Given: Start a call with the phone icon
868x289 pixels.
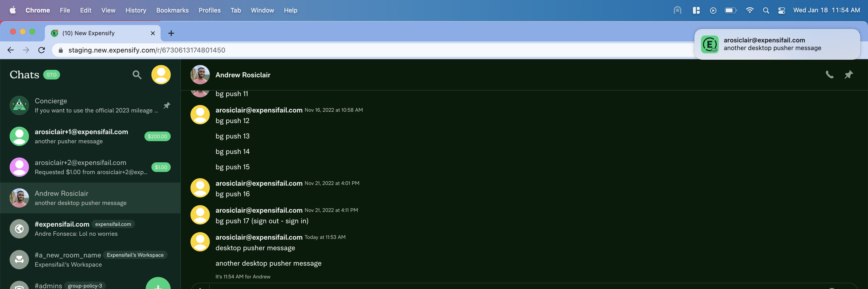Looking at the screenshot, I should 829,75.
